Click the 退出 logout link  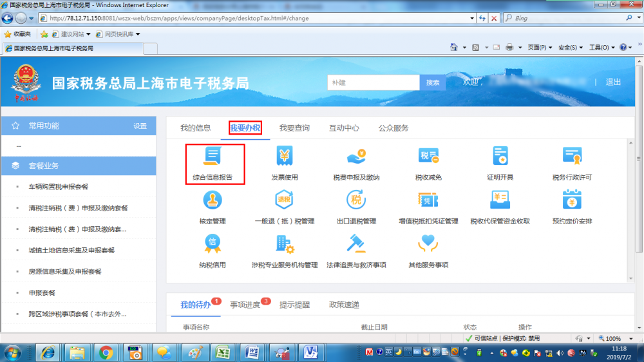(613, 82)
